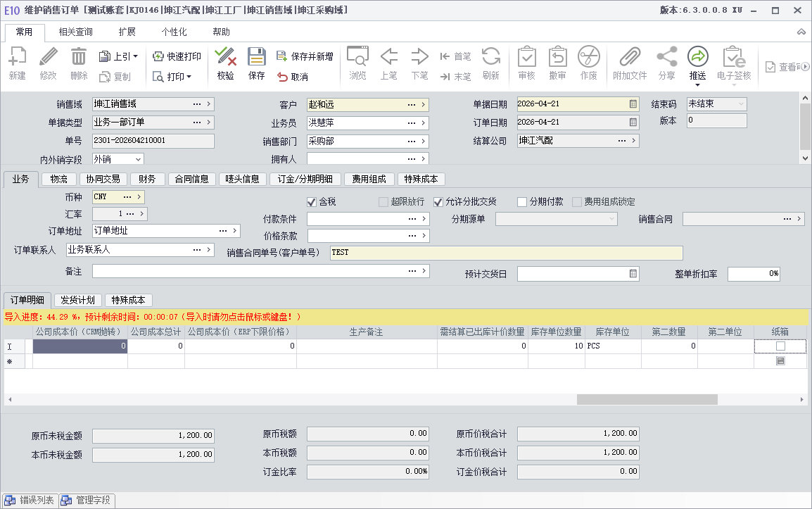Click the 整单折扣率 input field
The width and height of the screenshot is (812, 509).
(754, 274)
